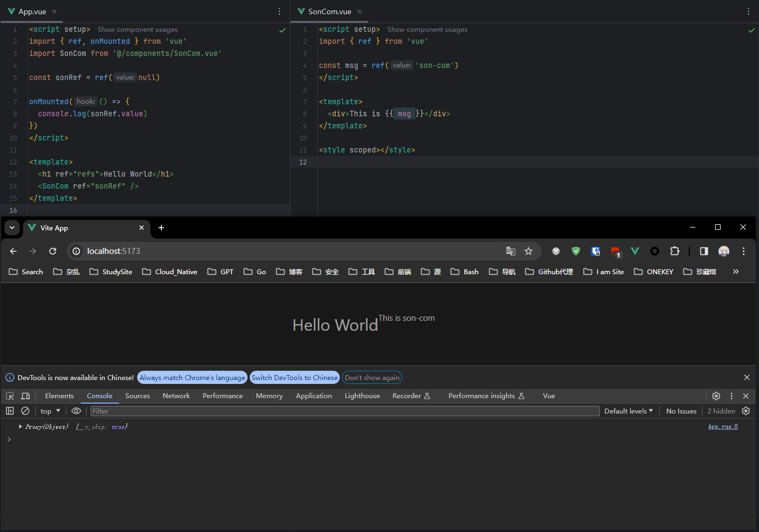This screenshot has width=759, height=532.
Task: Open DevTools customize three-dot menu
Action: tap(732, 396)
